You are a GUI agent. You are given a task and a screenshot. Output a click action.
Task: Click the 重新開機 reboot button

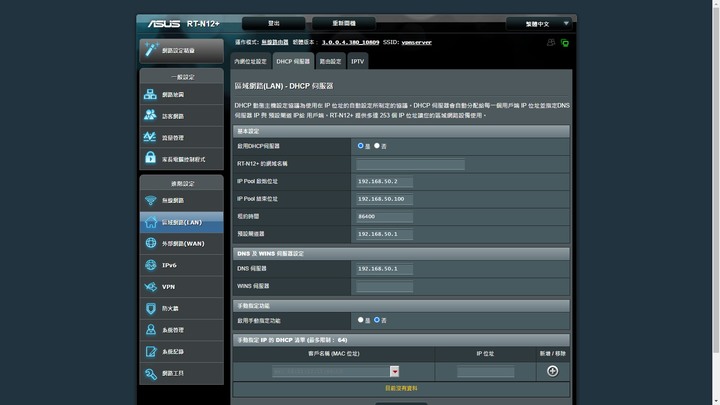343,23
